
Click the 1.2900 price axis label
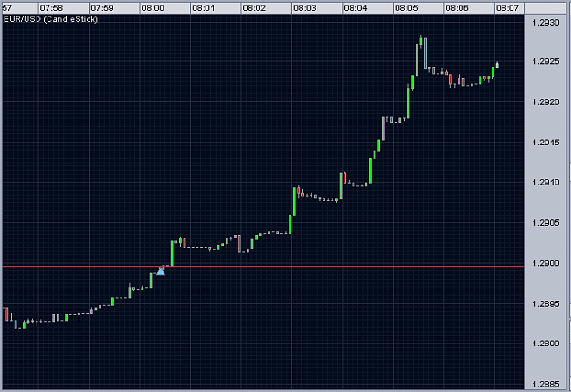[545, 263]
